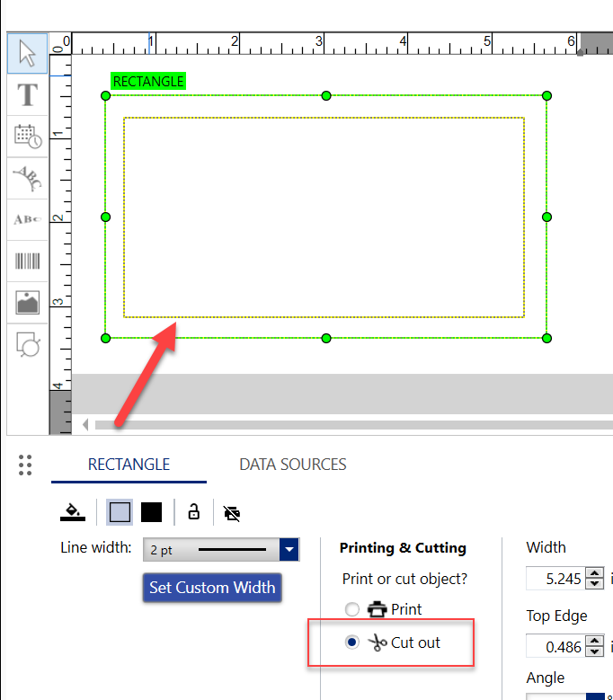Click the fill bucket icon

73,512
